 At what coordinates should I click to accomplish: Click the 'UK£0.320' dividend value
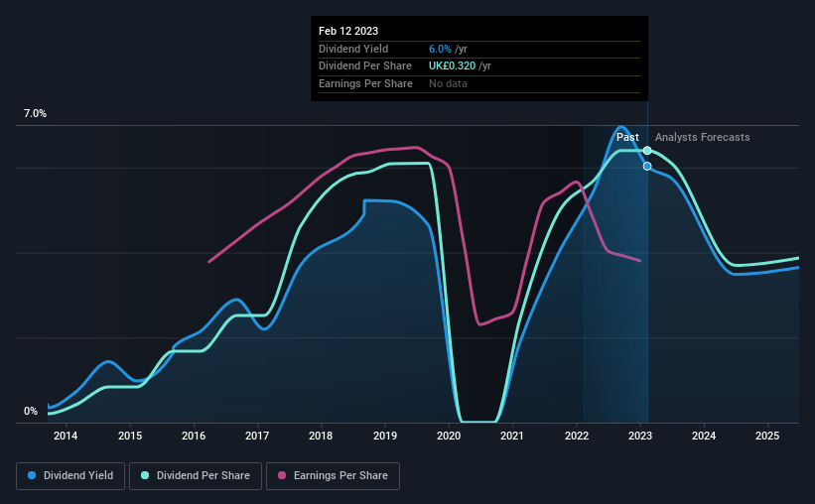[453, 66]
